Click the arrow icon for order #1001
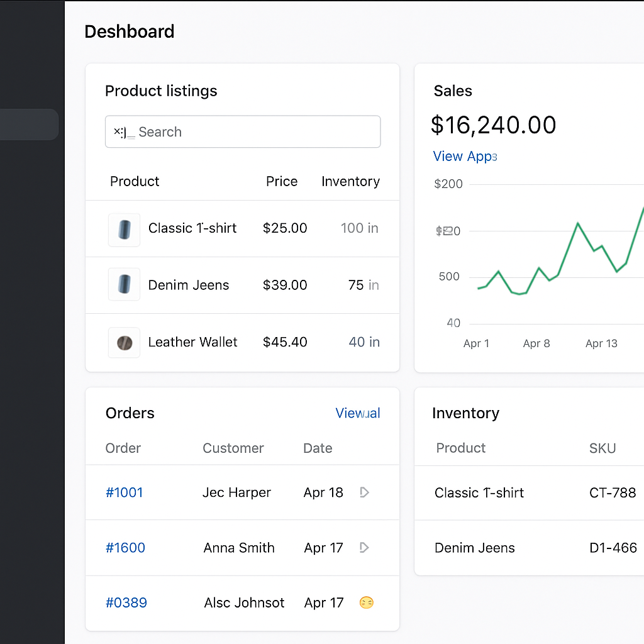Screen dimensions: 644x644 click(x=364, y=492)
